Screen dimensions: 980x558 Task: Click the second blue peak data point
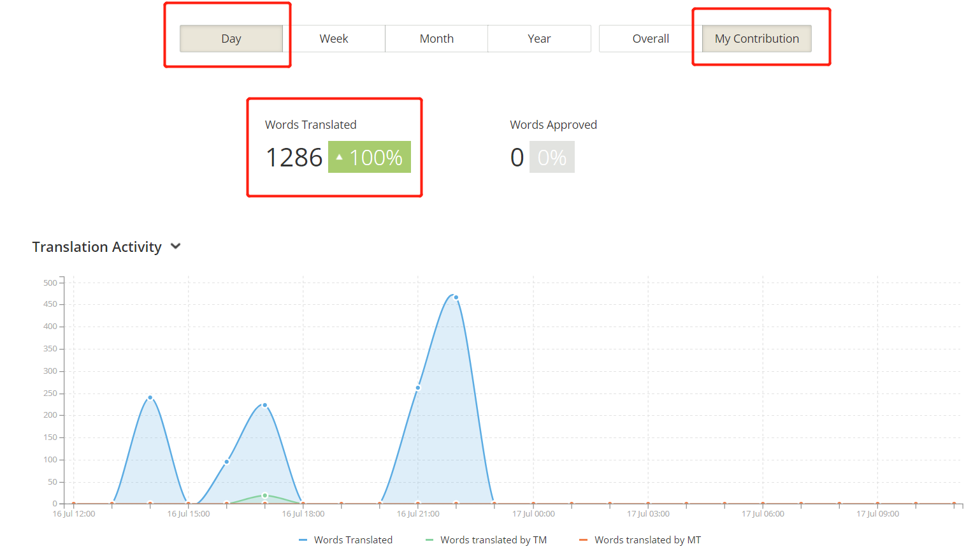265,405
